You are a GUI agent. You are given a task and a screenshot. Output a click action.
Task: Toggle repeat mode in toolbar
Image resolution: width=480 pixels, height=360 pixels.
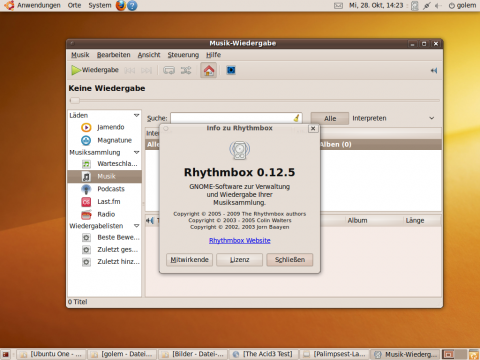click(x=169, y=70)
